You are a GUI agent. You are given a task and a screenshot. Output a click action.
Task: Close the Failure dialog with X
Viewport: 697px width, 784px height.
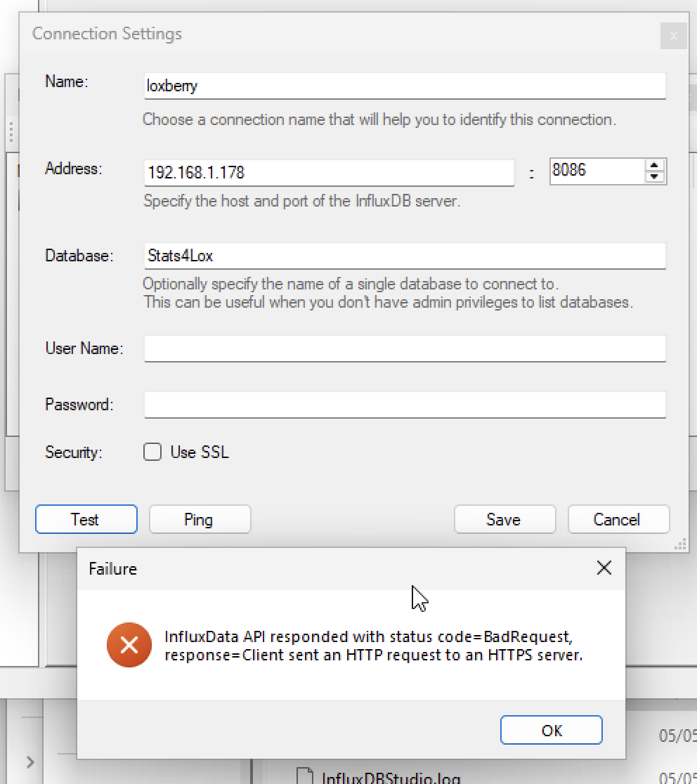[x=604, y=568]
